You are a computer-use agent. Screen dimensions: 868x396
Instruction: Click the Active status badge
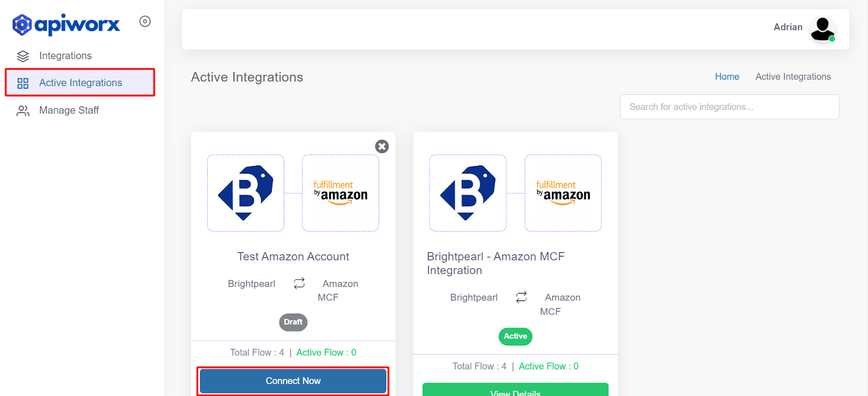point(515,336)
